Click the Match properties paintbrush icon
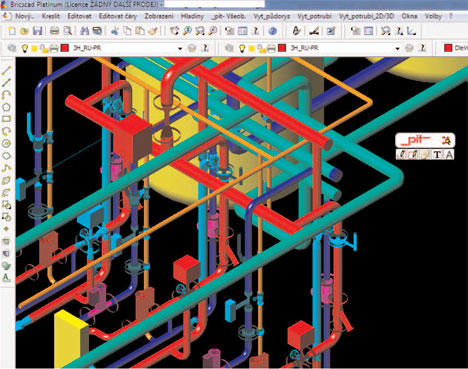This screenshot has width=468, height=369. tap(153, 31)
